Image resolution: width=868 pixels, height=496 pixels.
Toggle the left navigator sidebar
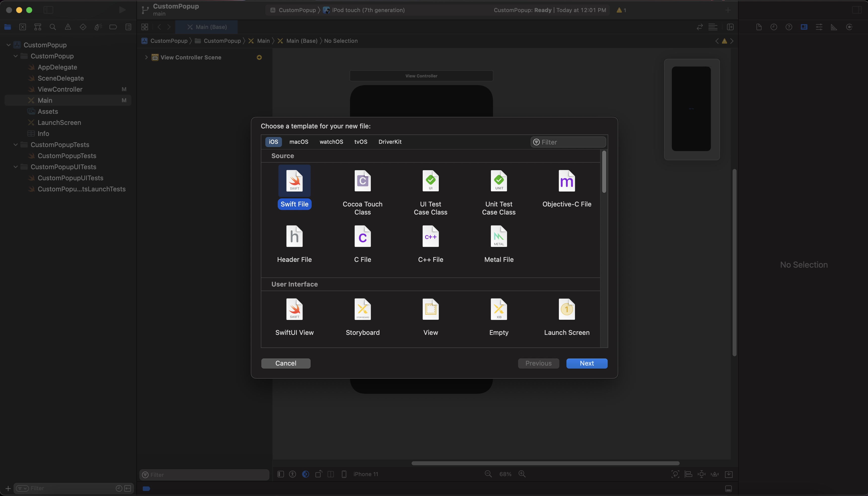point(48,10)
